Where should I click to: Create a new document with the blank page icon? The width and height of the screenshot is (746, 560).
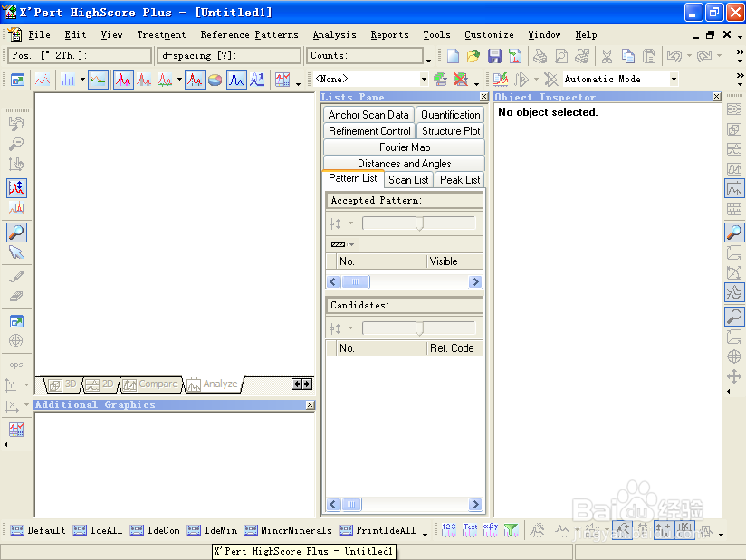453,56
